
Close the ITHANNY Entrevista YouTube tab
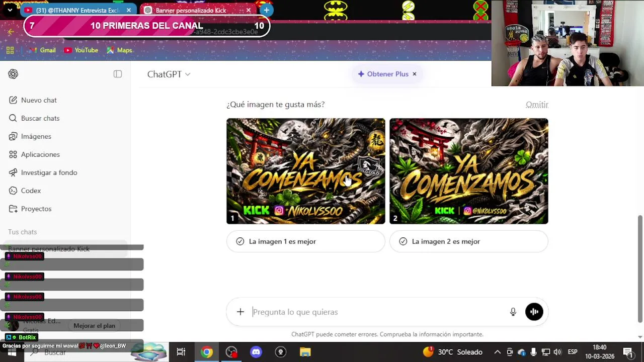[129, 10]
